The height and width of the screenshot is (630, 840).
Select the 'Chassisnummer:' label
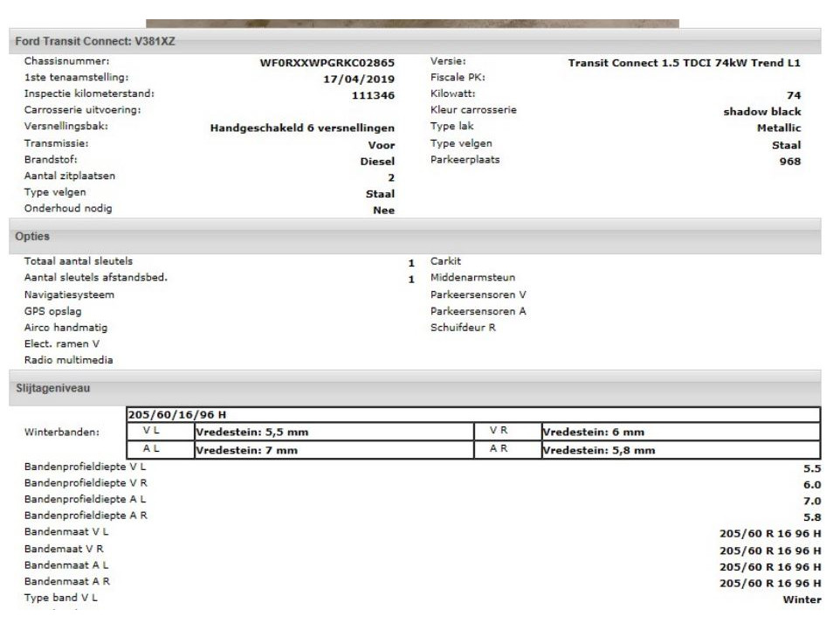coord(66,61)
